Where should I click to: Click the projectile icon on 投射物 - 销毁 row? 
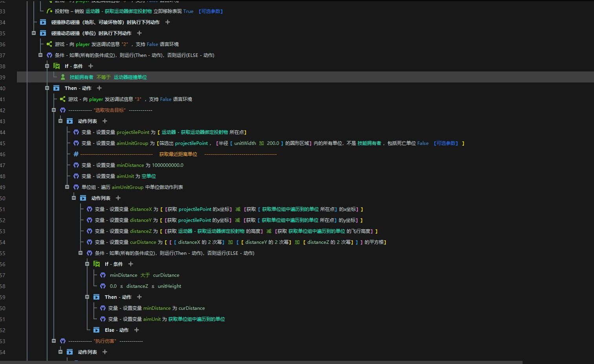pos(49,11)
